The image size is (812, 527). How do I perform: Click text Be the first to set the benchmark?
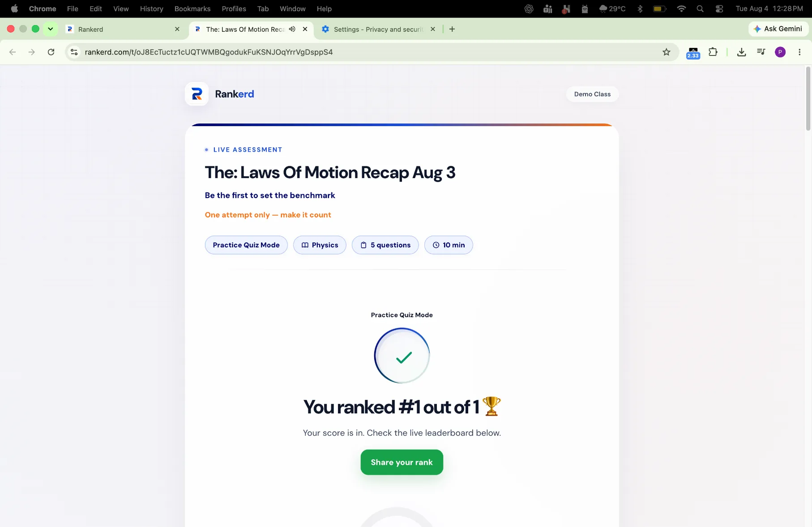pos(270,195)
